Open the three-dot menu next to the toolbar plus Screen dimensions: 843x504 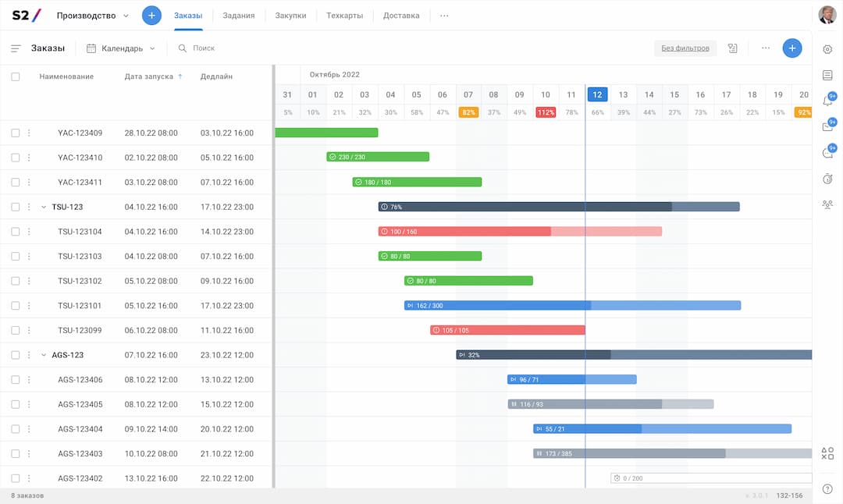(766, 48)
